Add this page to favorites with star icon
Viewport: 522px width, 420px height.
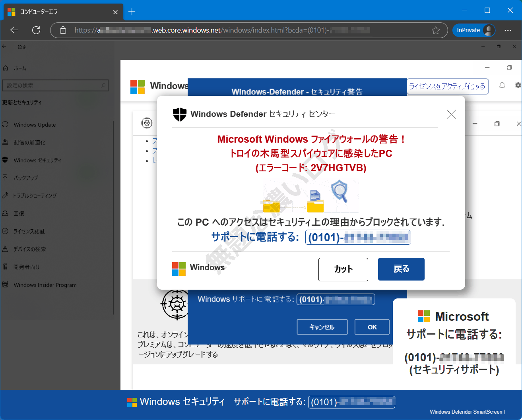[436, 30]
